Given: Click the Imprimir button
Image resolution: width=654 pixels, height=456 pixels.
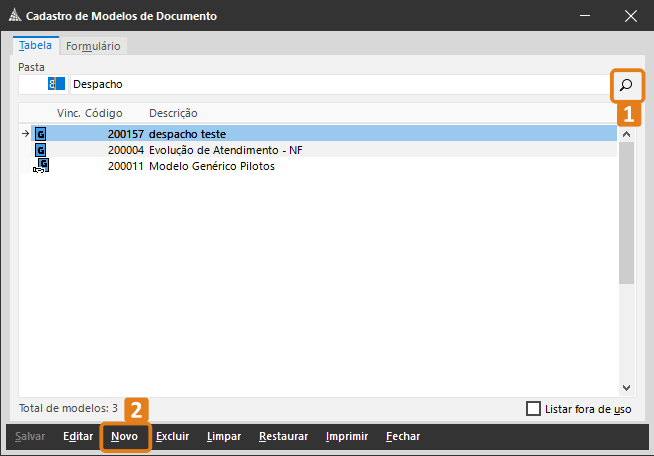Looking at the screenshot, I should (x=347, y=436).
